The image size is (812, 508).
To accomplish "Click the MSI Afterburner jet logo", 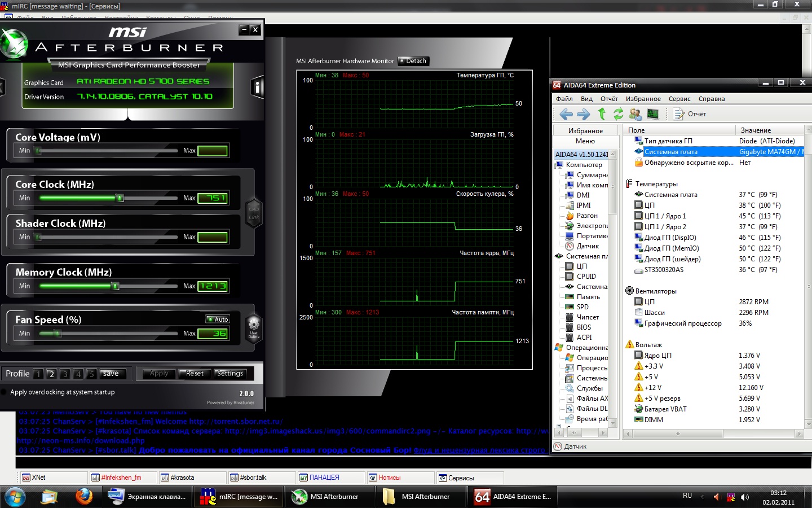I will point(13,43).
